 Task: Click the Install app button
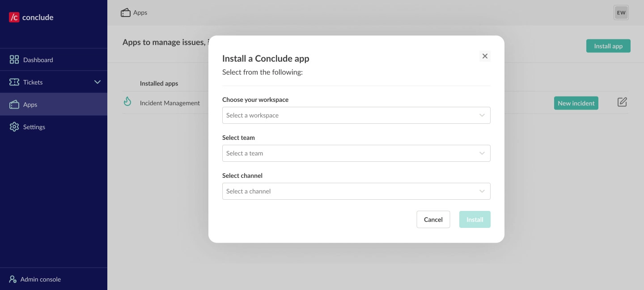[x=608, y=46]
